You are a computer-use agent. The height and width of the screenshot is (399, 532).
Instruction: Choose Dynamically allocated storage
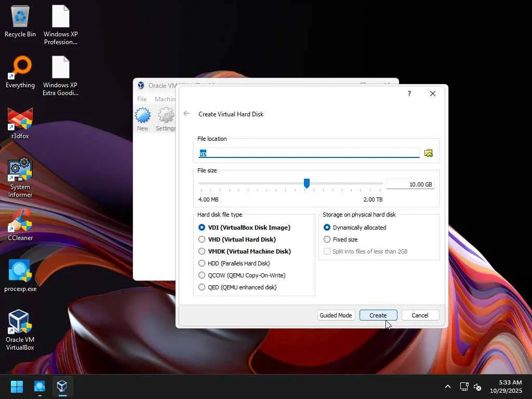click(x=355, y=228)
